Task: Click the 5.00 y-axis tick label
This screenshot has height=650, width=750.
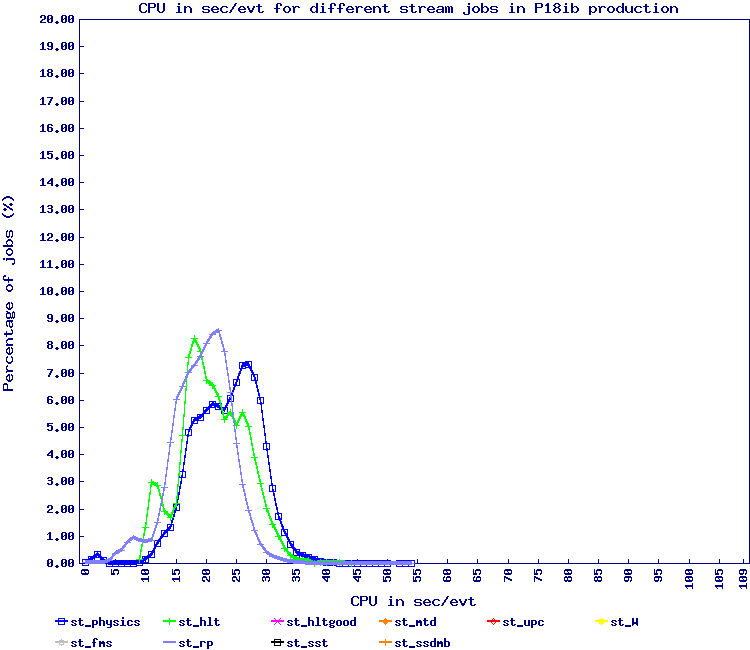Action: coord(60,427)
